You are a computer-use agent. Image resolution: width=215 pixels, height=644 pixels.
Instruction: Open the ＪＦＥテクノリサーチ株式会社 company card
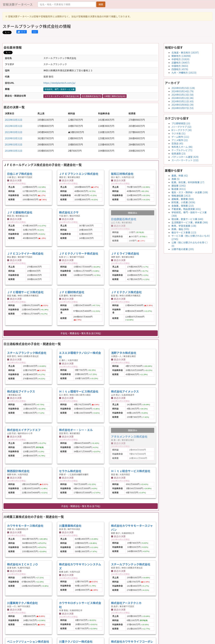79,253
